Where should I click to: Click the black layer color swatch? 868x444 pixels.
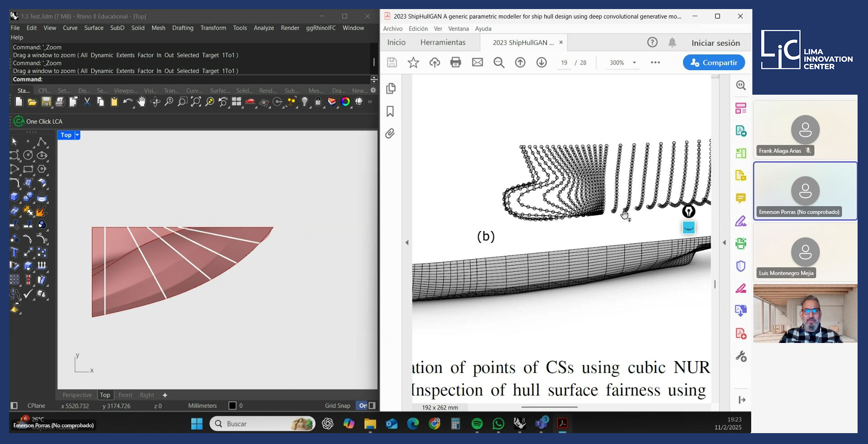pyautogui.click(x=233, y=405)
